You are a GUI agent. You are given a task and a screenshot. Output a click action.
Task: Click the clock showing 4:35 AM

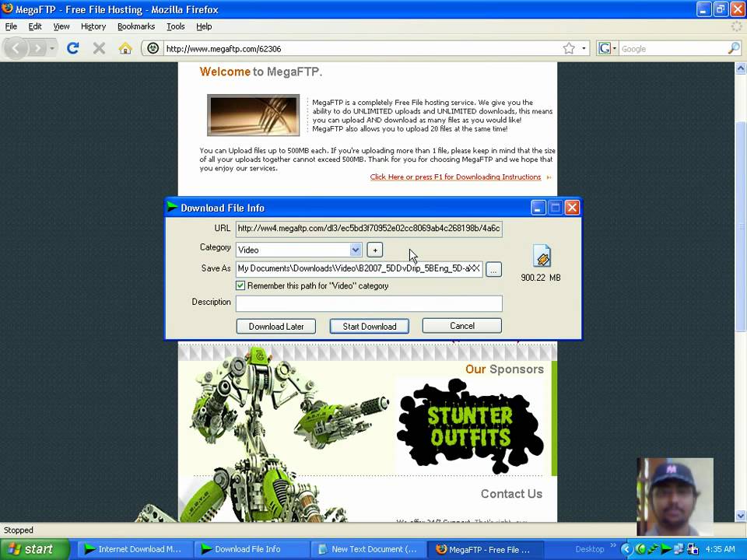721,549
